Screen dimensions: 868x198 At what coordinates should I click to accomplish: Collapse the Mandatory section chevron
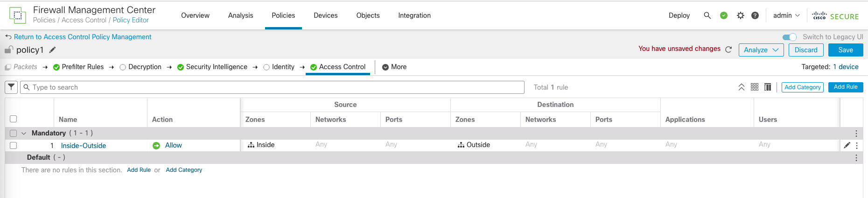24,134
